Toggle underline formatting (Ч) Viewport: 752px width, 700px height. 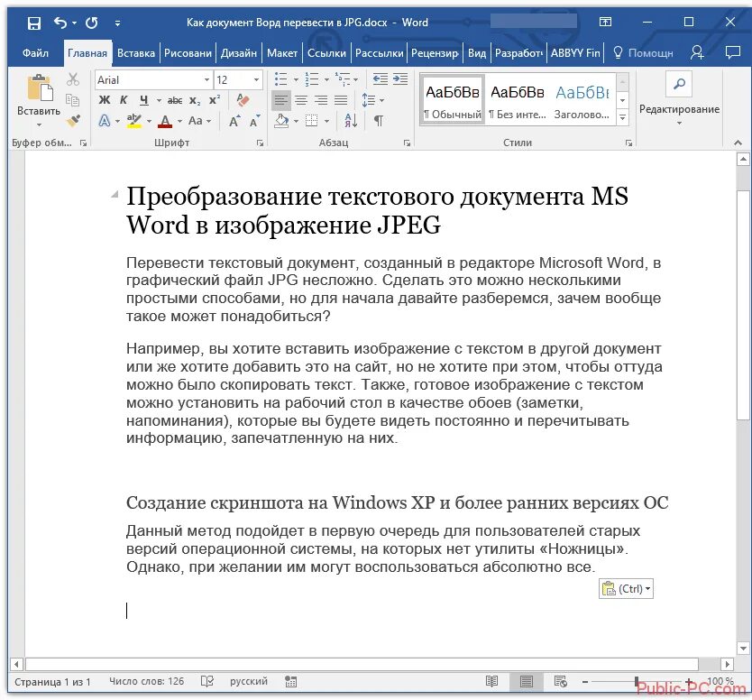(x=144, y=100)
